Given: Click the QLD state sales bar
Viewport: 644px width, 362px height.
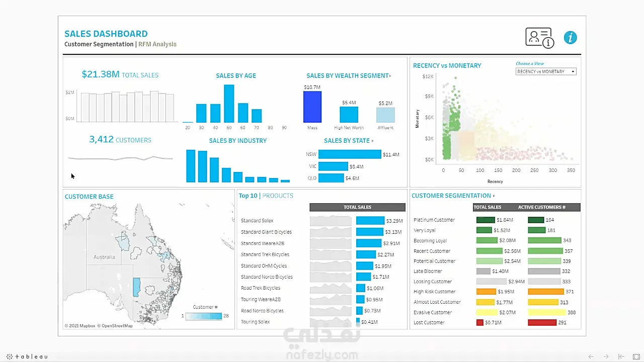Looking at the screenshot, I should pyautogui.click(x=331, y=178).
